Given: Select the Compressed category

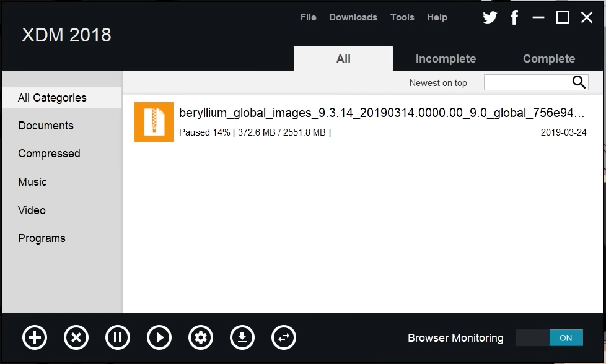Looking at the screenshot, I should tap(50, 154).
